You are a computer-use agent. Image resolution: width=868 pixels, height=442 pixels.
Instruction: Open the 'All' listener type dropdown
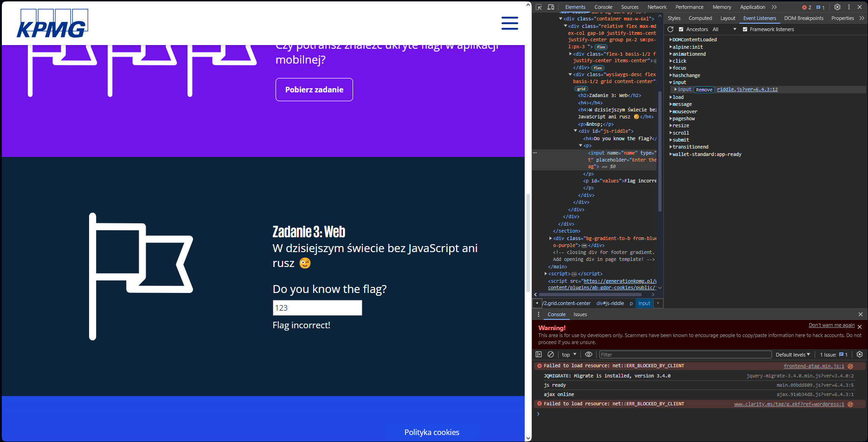point(725,29)
